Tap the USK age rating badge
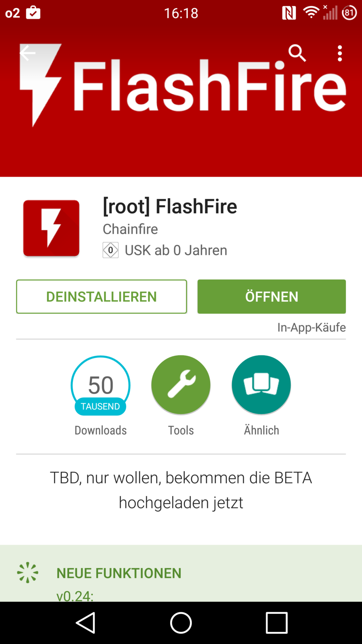The height and width of the screenshot is (644, 362). coord(111,250)
